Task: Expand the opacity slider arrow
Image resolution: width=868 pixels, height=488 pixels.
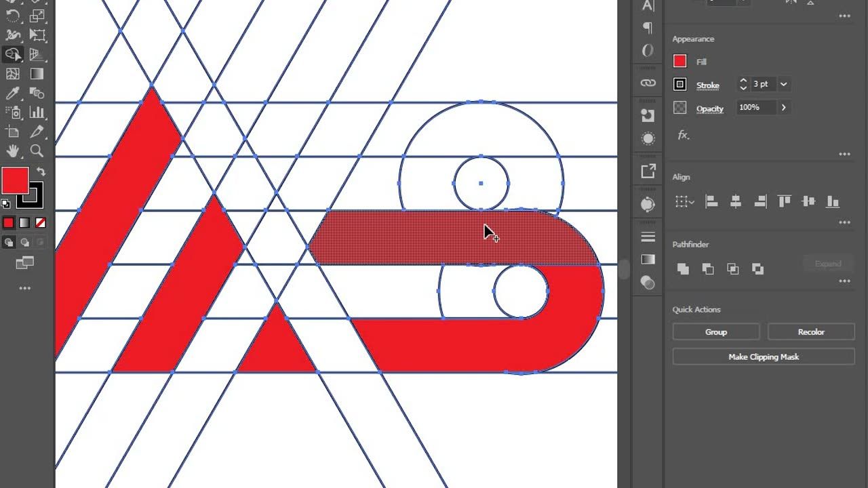Action: click(x=784, y=107)
